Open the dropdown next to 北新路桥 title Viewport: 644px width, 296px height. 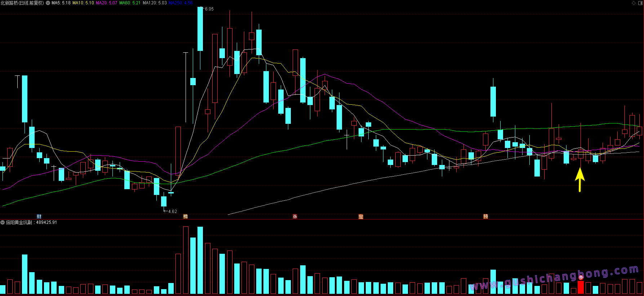48,3
